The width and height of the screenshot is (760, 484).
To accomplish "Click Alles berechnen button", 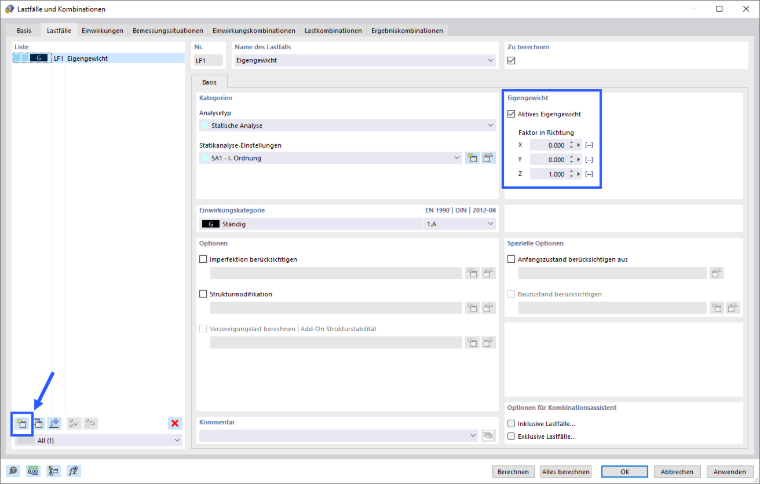I will [x=566, y=471].
